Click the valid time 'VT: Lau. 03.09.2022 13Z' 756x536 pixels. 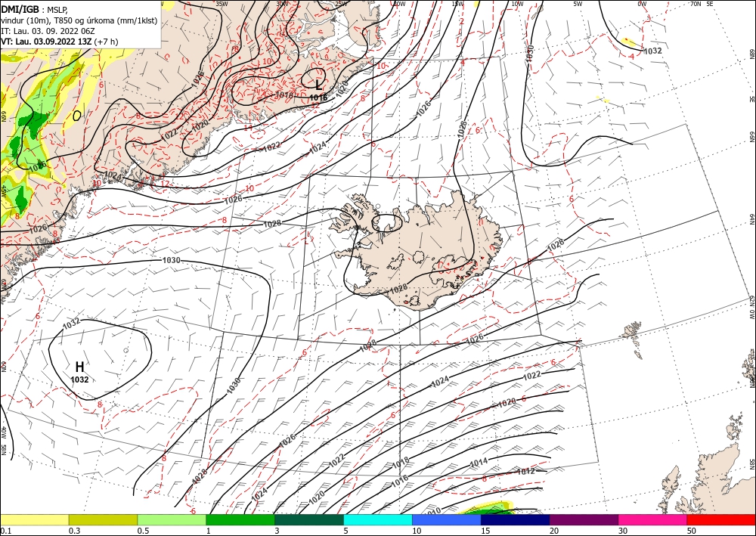pos(46,42)
